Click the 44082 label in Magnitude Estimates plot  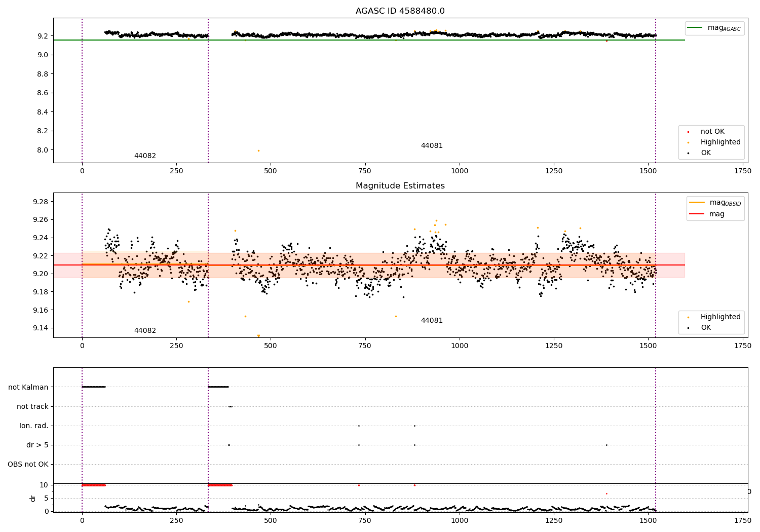click(145, 331)
